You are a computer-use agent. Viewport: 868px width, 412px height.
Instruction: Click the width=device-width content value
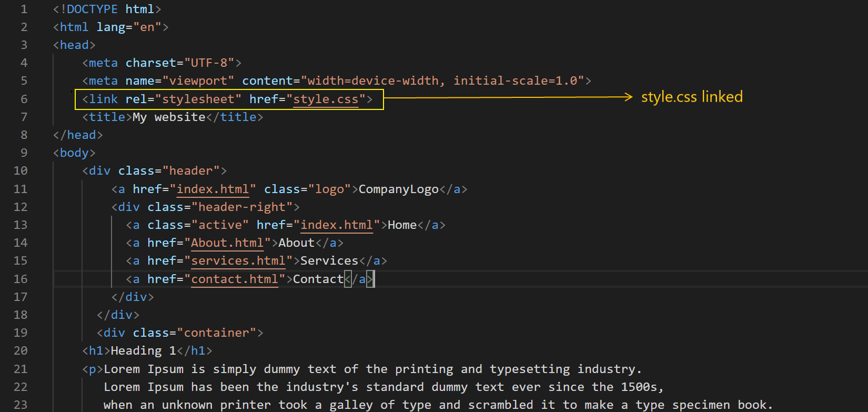point(373,81)
